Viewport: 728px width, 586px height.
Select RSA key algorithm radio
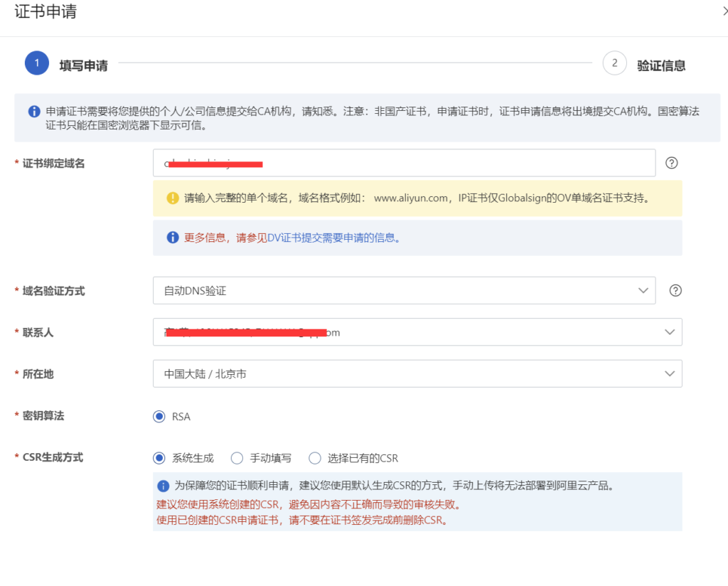tap(159, 416)
